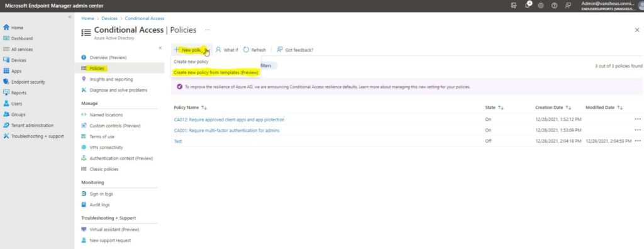The height and width of the screenshot is (249, 644).
Task: Click Conditional Access in the breadcrumb
Action: click(145, 18)
